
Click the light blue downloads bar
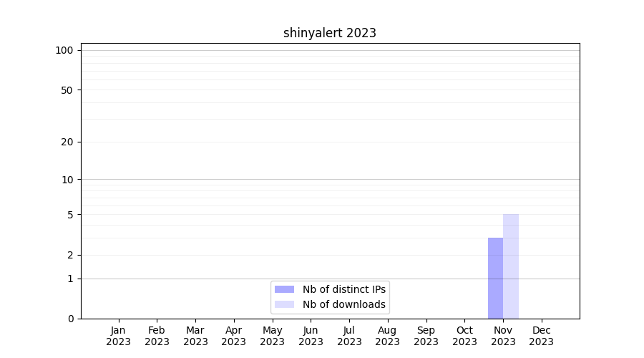(x=511, y=266)
